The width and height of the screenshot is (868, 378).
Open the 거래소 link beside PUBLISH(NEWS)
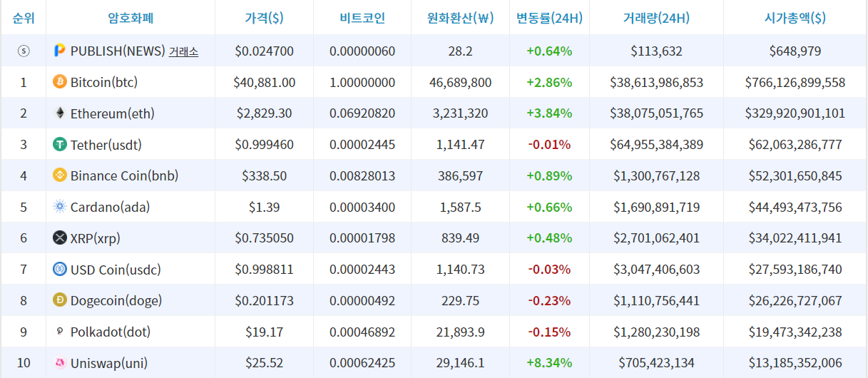click(x=183, y=51)
